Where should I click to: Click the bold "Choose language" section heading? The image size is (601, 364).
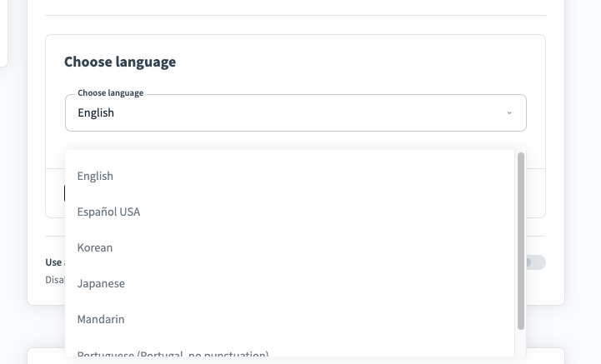click(120, 62)
